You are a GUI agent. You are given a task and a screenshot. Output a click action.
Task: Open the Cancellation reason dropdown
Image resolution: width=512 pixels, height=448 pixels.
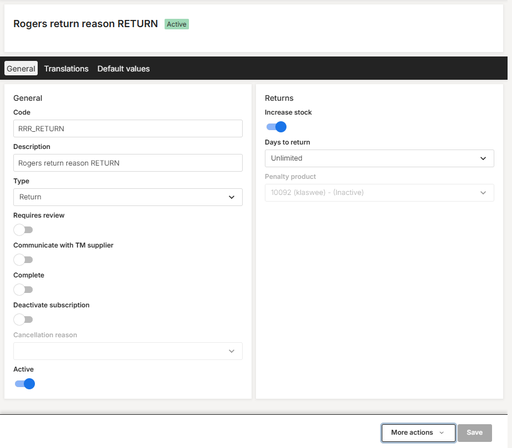point(128,351)
